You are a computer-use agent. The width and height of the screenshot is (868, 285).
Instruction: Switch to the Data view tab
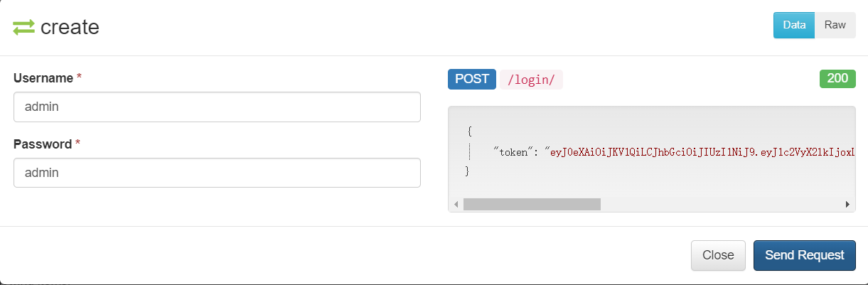(x=794, y=25)
